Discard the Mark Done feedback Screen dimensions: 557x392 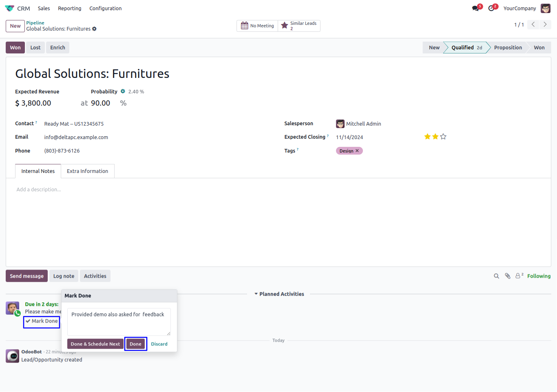159,344
